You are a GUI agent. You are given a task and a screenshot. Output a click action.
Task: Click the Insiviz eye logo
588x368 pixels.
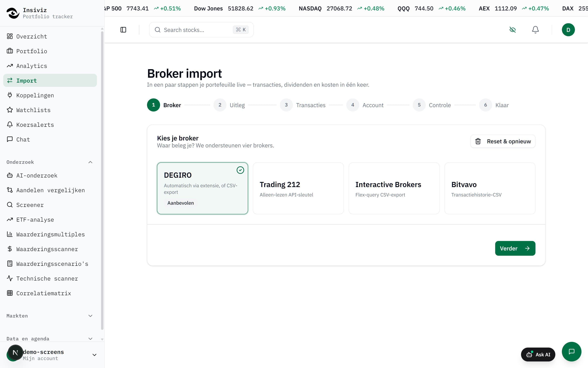(x=13, y=13)
